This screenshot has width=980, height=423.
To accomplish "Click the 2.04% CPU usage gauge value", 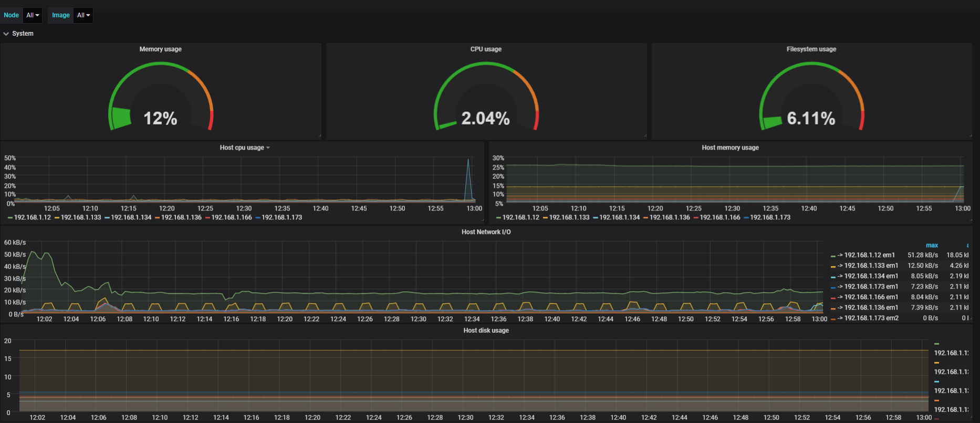I will pos(486,119).
